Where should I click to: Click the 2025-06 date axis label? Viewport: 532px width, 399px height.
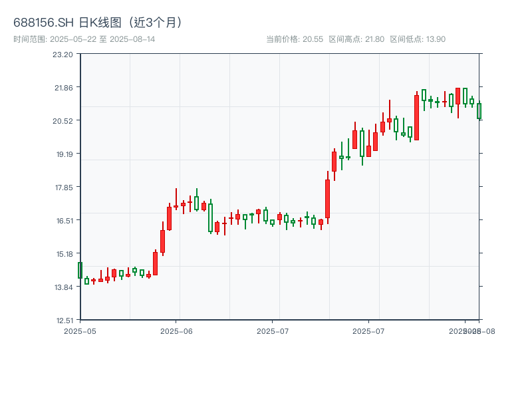click(177, 331)
